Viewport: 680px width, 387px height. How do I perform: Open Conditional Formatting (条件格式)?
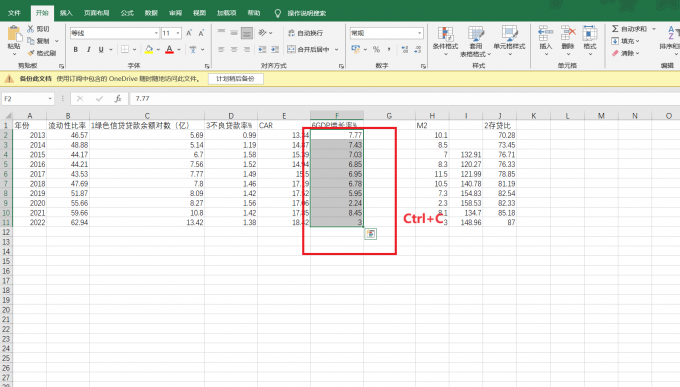pos(445,41)
